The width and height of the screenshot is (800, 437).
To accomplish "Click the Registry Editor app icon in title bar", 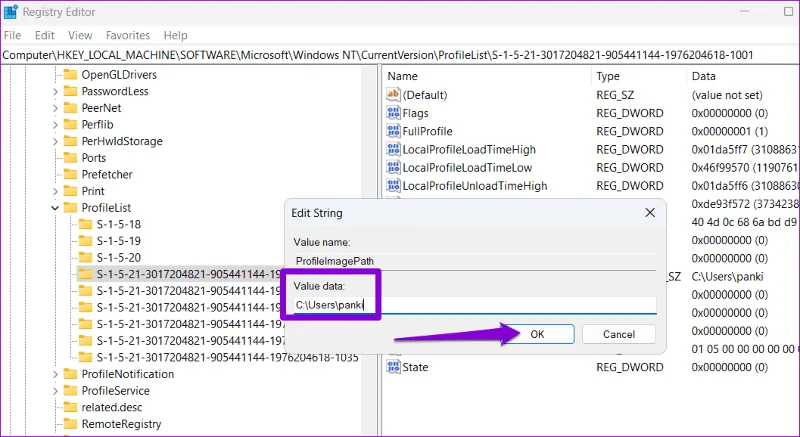I will tap(10, 12).
